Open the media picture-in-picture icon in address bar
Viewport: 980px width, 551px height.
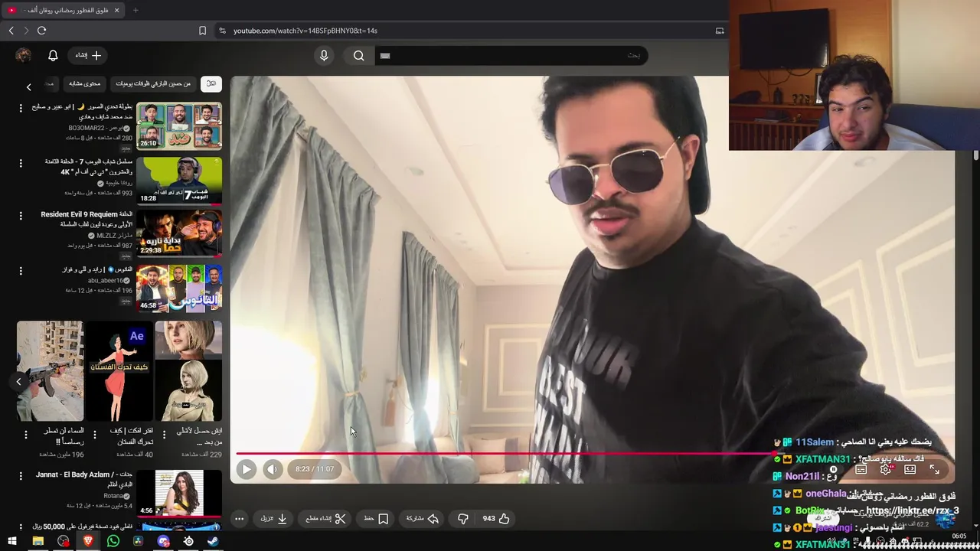(x=720, y=31)
